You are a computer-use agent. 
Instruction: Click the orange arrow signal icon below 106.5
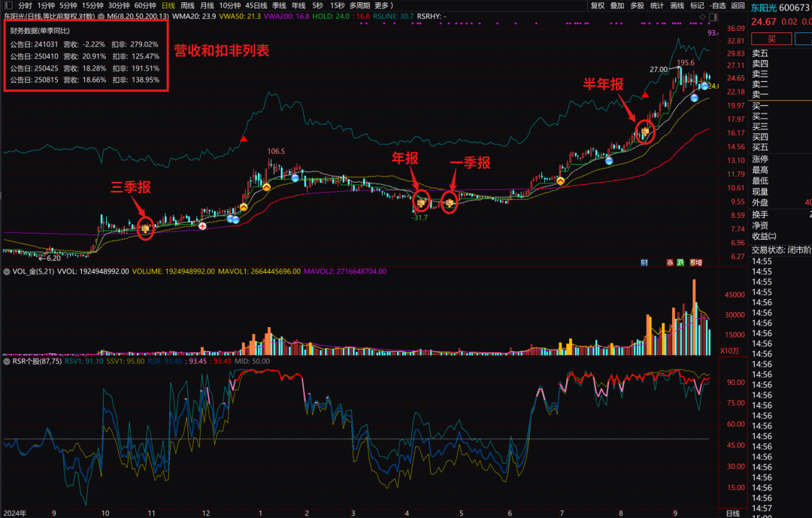click(x=266, y=187)
